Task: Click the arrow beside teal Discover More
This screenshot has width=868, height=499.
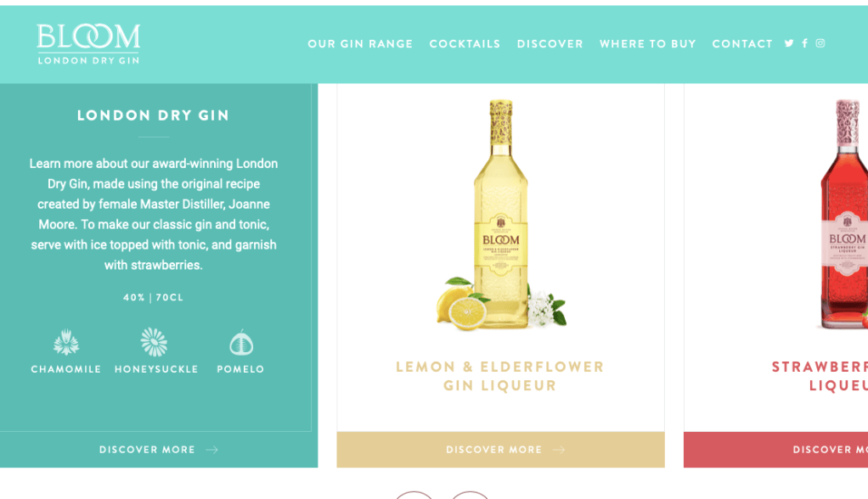Action: (x=212, y=450)
